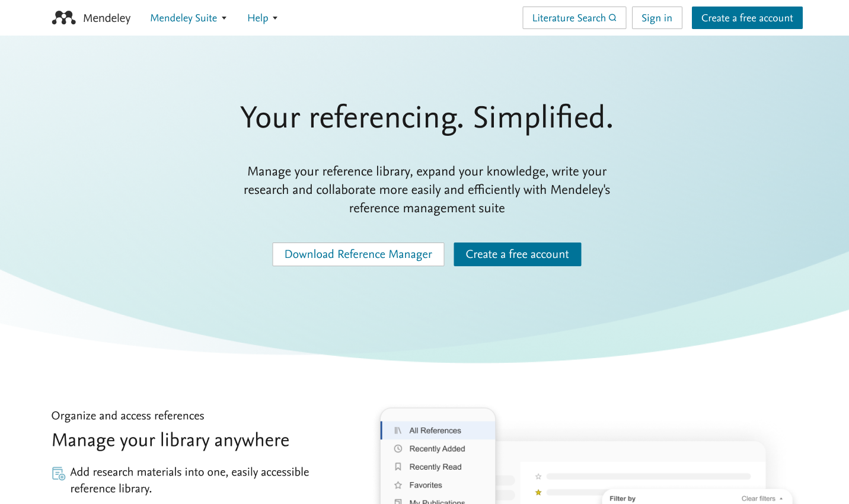Click hero Create a free account button
Screen dimensions: 849x504
517,254
